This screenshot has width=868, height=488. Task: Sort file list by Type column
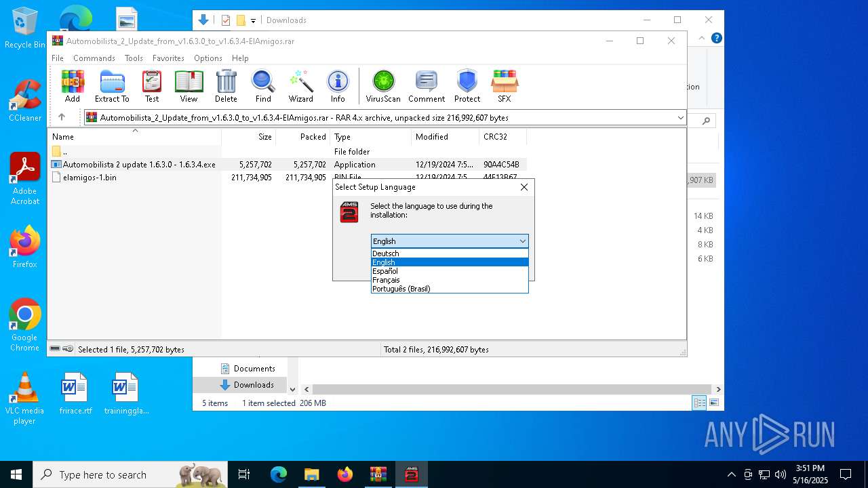click(370, 137)
